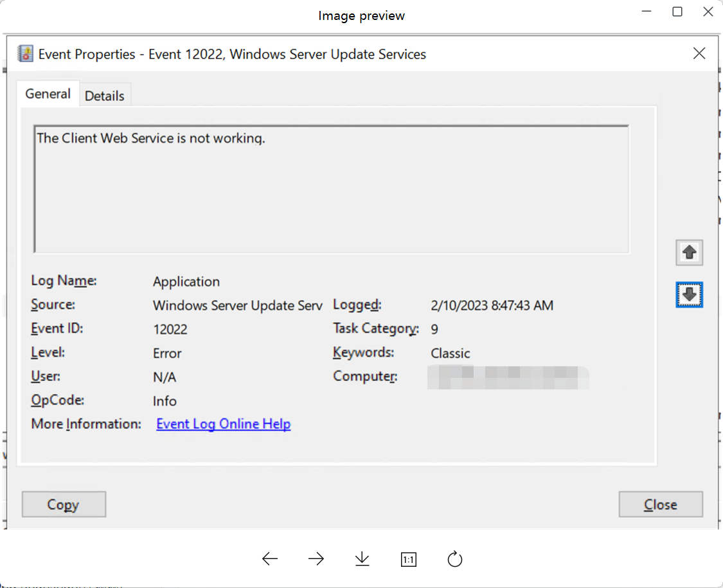Go to previous event with up arrow
The image size is (723, 588).
[x=690, y=253]
